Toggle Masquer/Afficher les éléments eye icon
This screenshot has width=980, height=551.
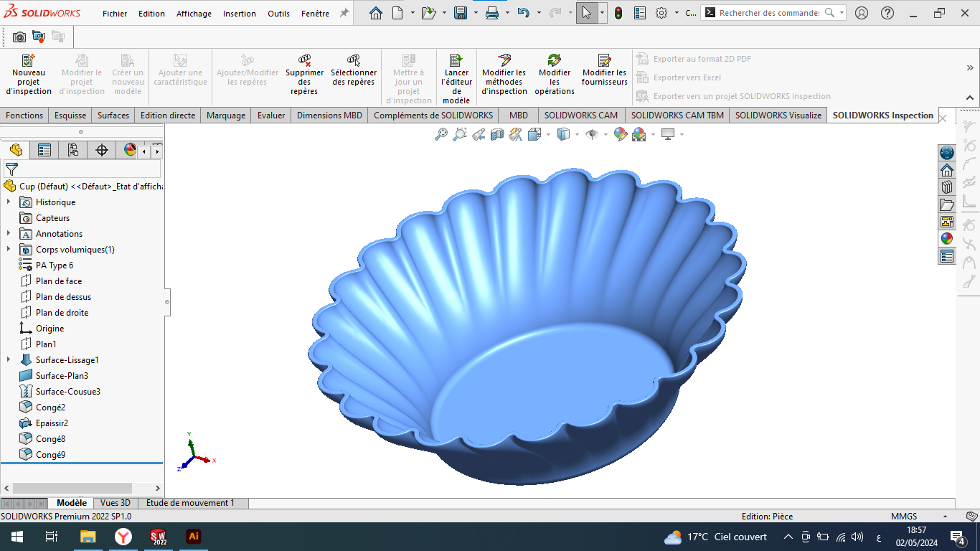pyautogui.click(x=591, y=134)
